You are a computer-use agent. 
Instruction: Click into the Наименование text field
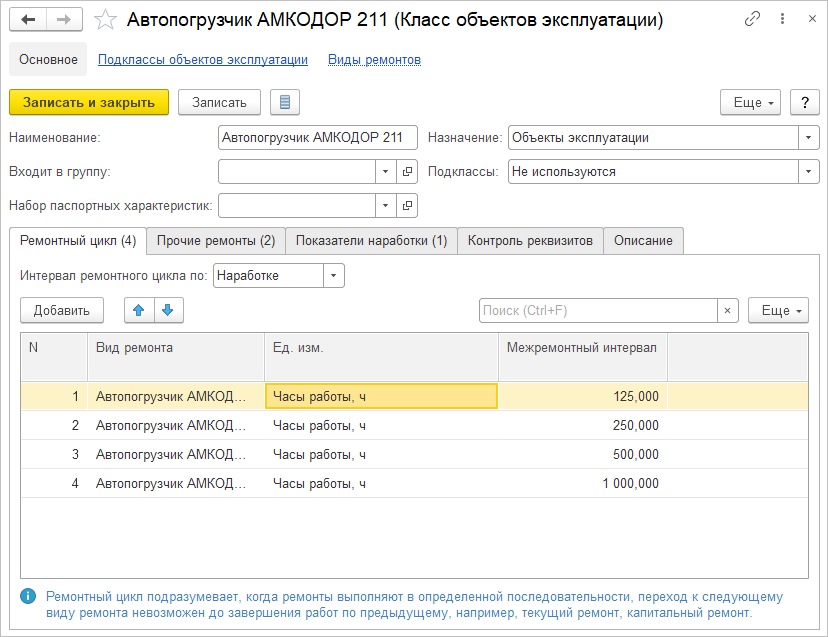click(x=316, y=138)
